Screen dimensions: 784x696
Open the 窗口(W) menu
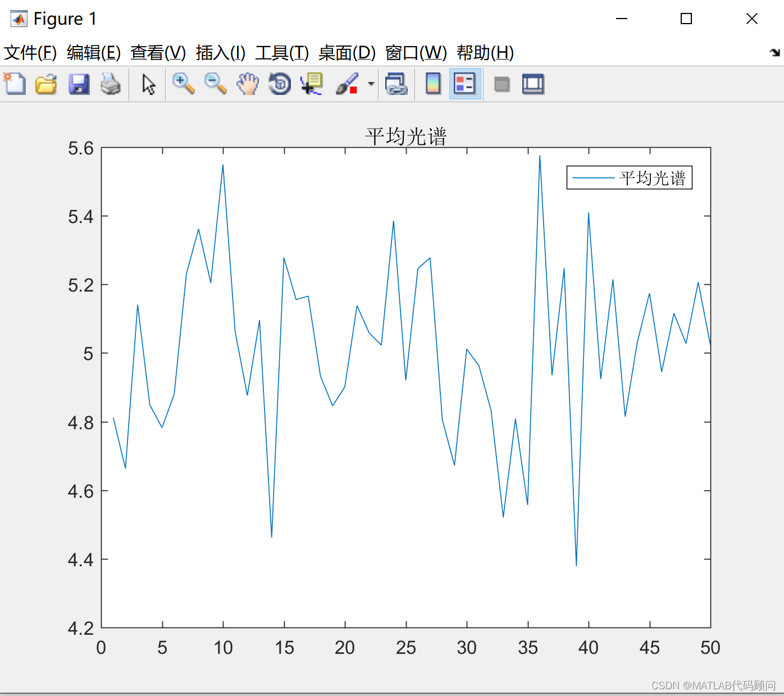415,53
